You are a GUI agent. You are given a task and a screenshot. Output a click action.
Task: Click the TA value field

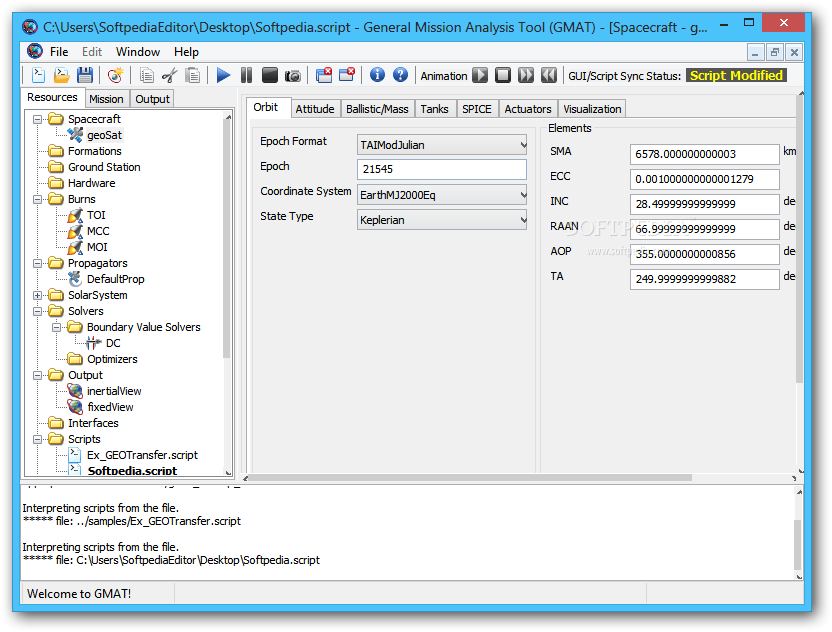[x=705, y=279]
